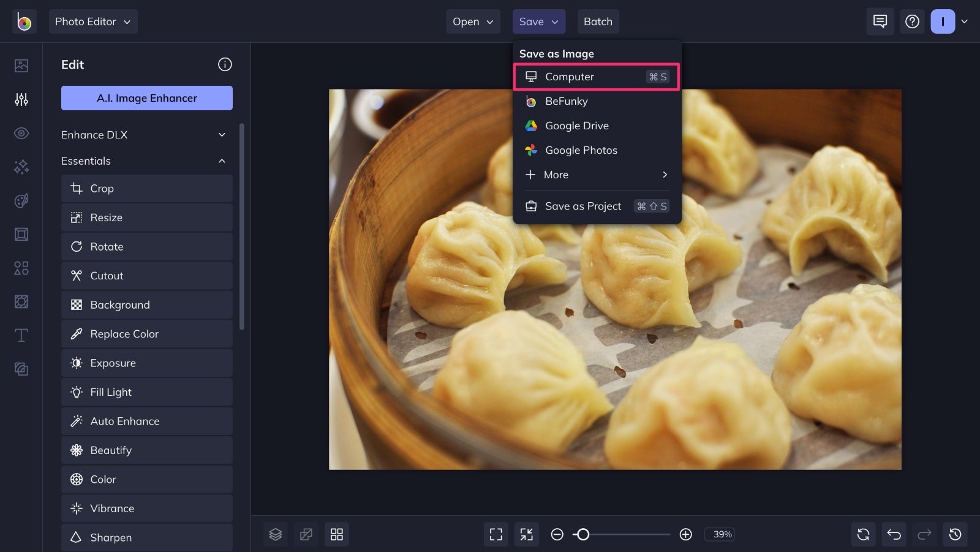
Task: Select the Touch Up eye icon
Action: 21,133
